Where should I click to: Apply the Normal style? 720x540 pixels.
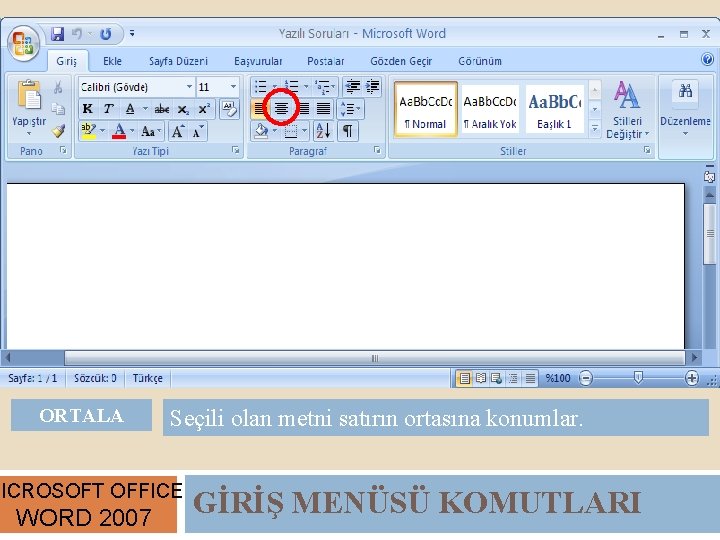tap(426, 109)
